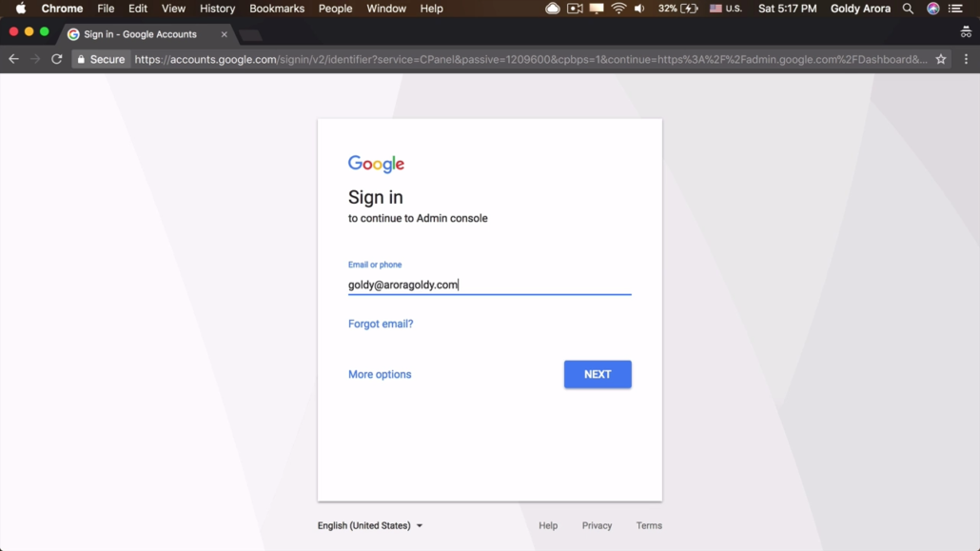Open the Window menu
This screenshot has width=980, height=551.
(386, 9)
